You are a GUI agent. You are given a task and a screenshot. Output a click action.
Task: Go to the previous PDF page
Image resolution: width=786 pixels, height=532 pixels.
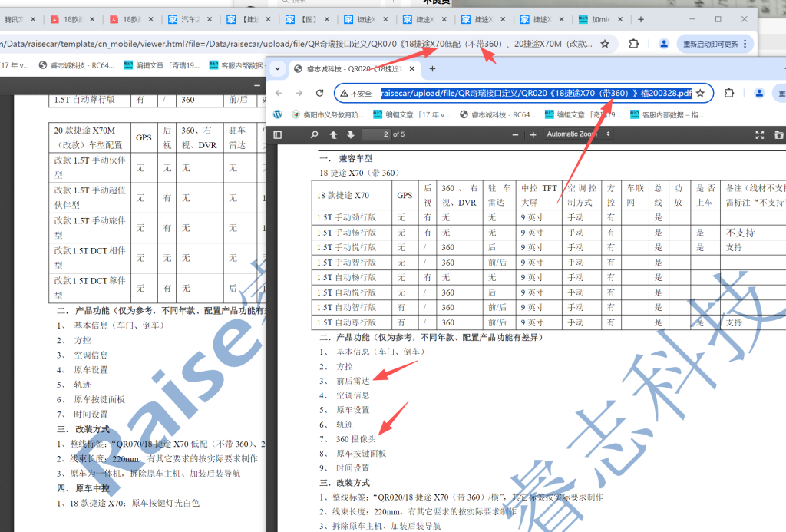point(333,134)
